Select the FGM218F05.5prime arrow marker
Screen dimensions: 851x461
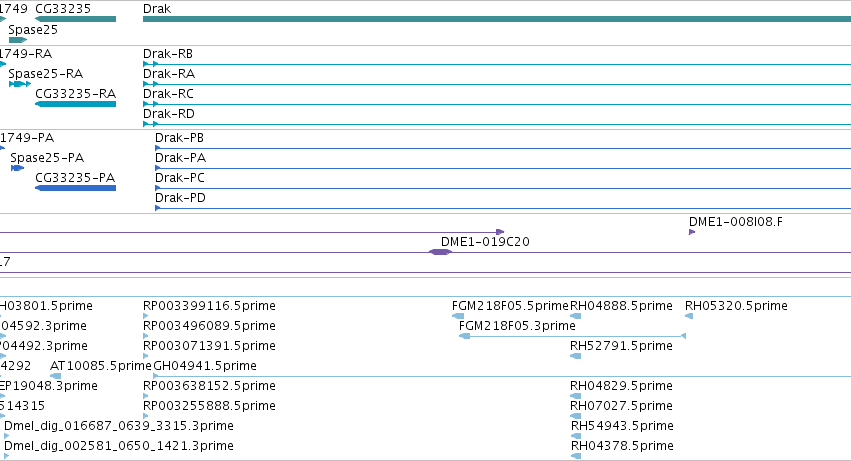tap(458, 316)
